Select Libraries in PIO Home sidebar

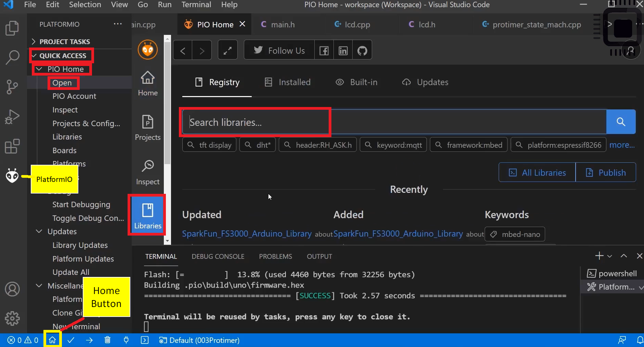[x=148, y=215]
